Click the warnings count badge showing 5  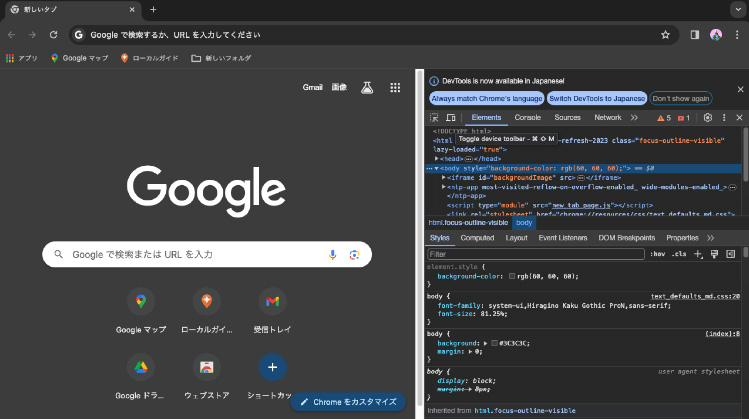click(x=664, y=118)
